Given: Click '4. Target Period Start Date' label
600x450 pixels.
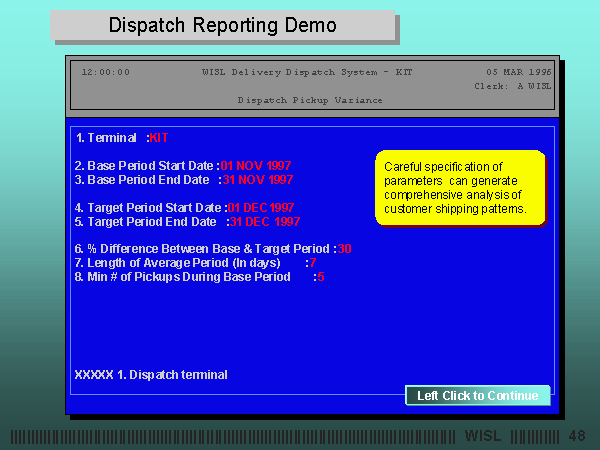Looking at the screenshot, I should click(x=148, y=208).
